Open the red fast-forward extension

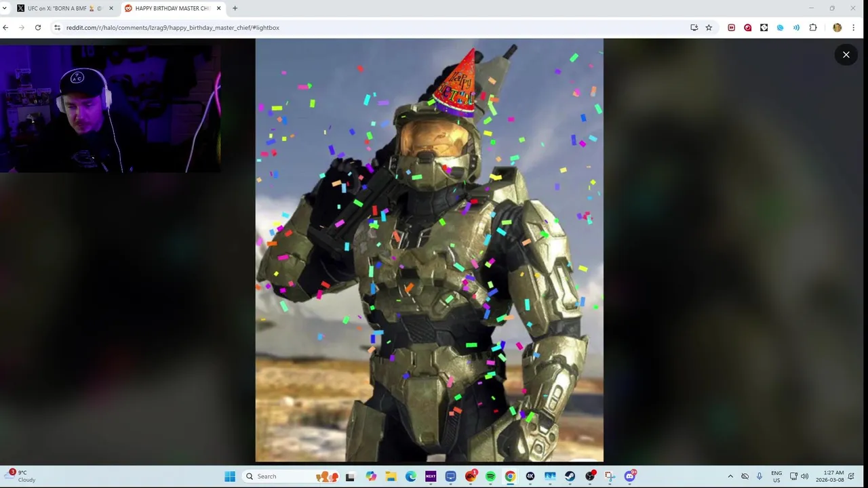pos(731,28)
